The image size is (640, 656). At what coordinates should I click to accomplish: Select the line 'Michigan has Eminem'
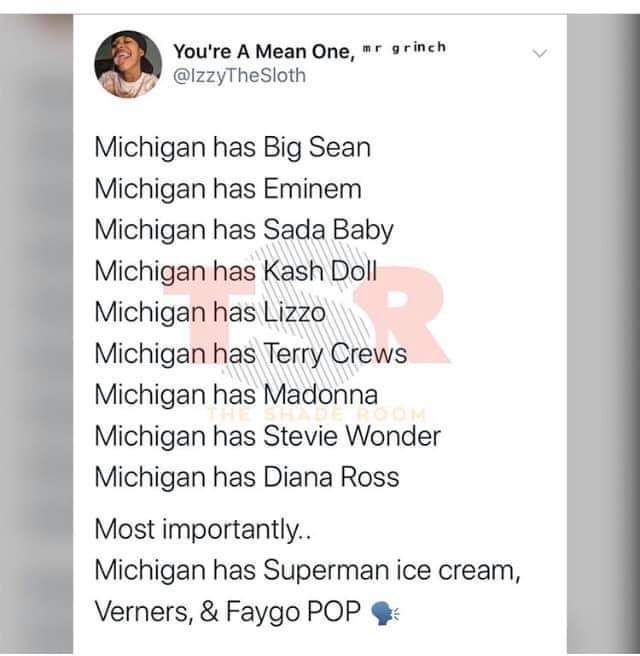[x=228, y=189]
